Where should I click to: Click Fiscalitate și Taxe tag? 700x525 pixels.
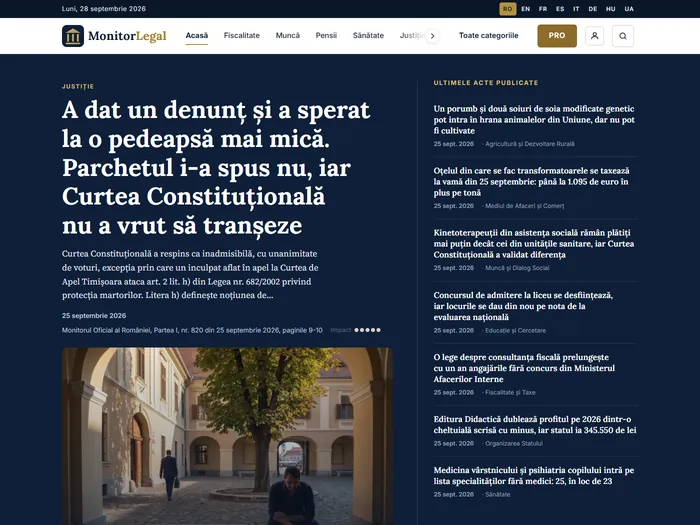510,392
